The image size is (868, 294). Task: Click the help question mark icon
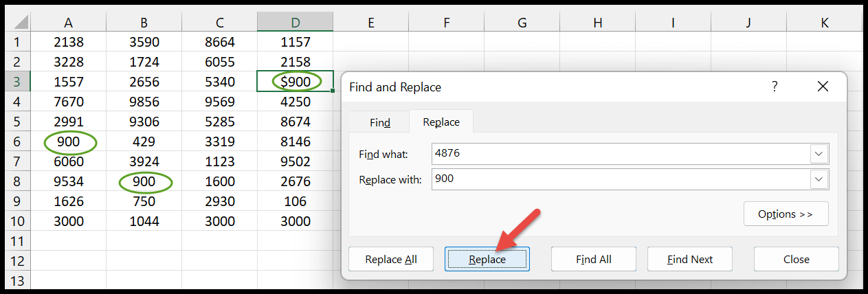(775, 87)
